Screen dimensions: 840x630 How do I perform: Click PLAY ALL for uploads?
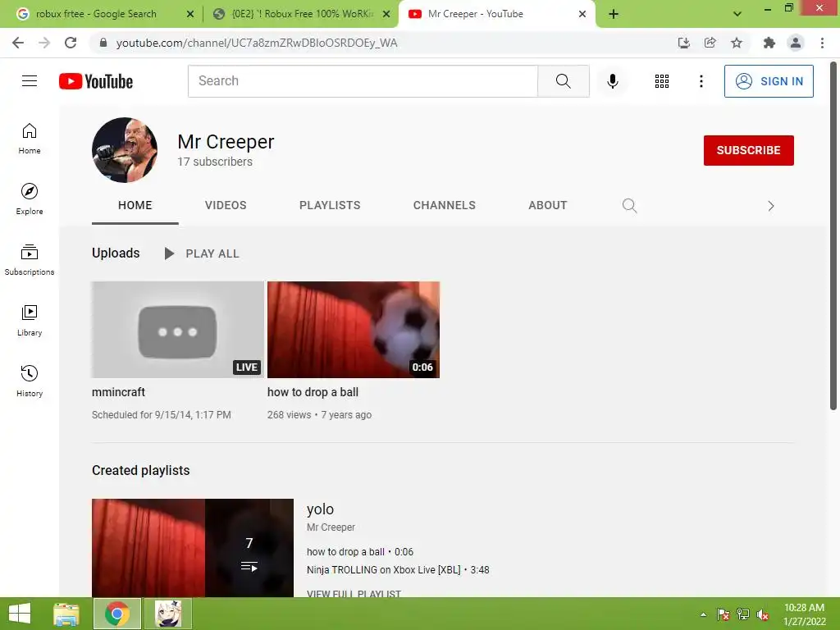202,253
